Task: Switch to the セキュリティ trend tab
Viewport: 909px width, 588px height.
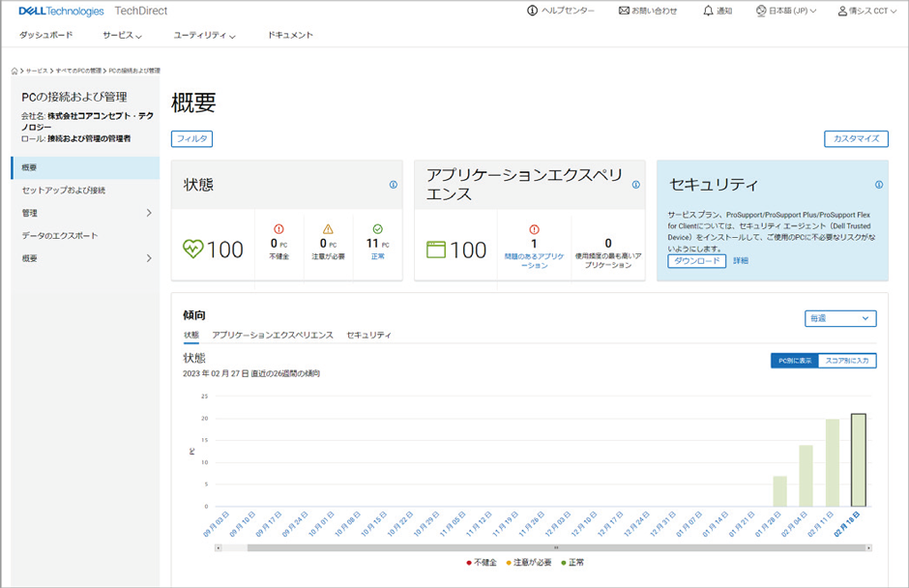Action: point(368,335)
